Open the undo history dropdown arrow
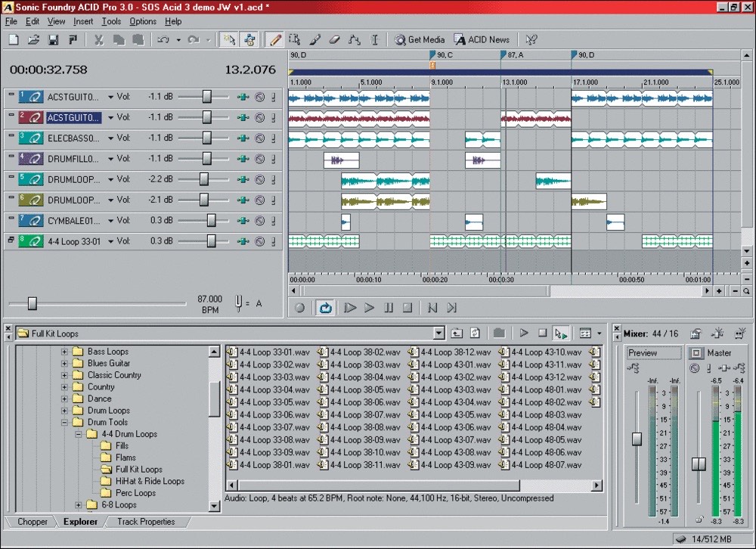 pyautogui.click(x=178, y=39)
